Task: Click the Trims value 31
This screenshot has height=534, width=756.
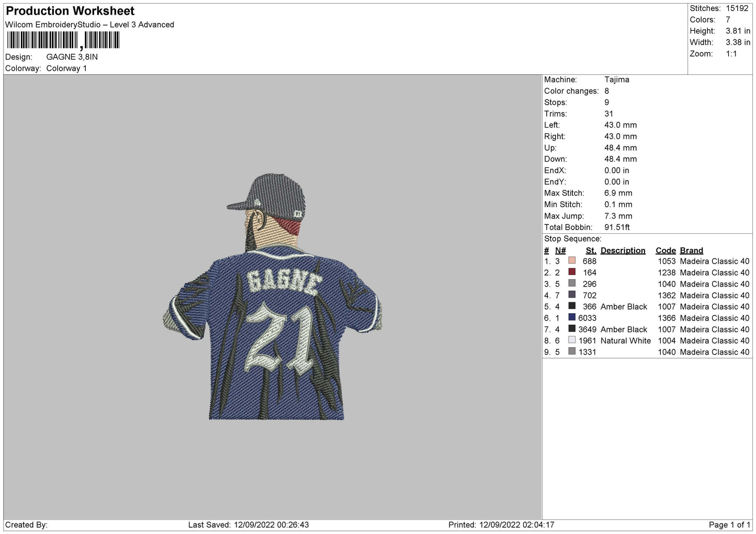Action: click(x=608, y=114)
